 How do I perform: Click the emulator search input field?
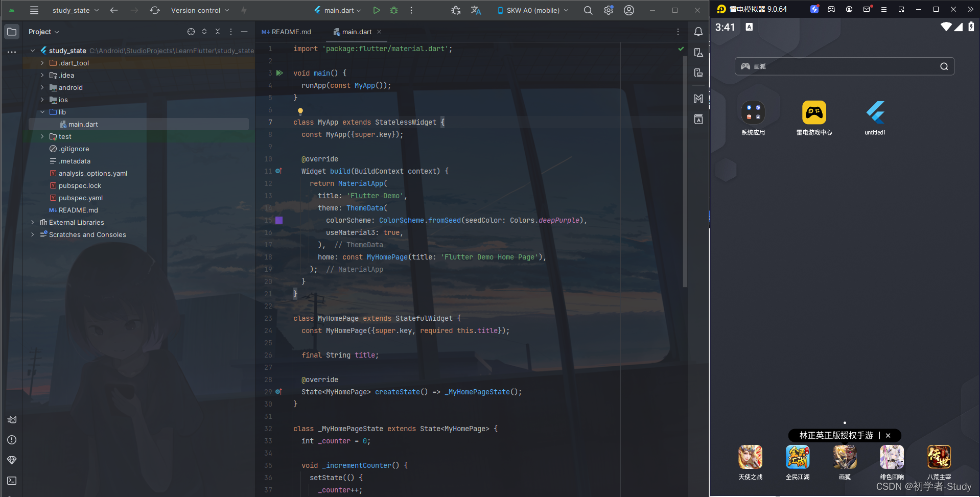pyautogui.click(x=844, y=66)
